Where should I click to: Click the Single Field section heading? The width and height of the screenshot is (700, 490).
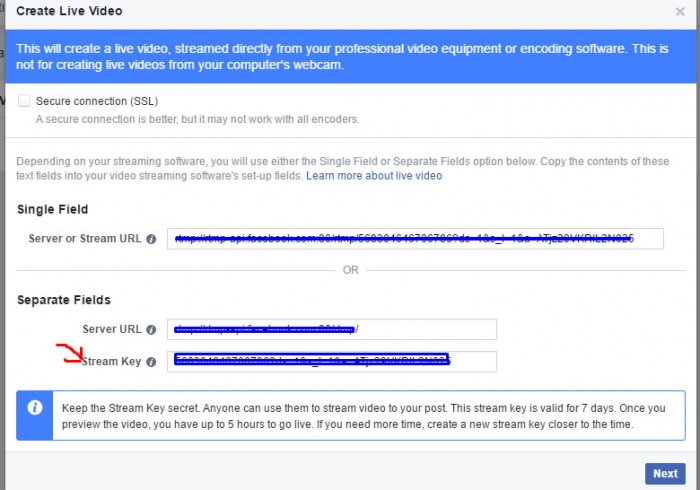pyautogui.click(x=53, y=209)
